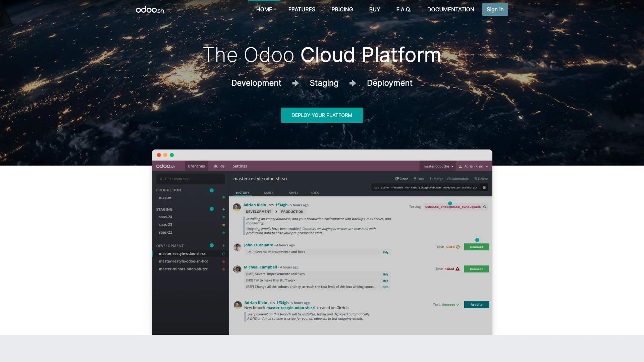Click the MAILS tab in history panel

pos(269,193)
